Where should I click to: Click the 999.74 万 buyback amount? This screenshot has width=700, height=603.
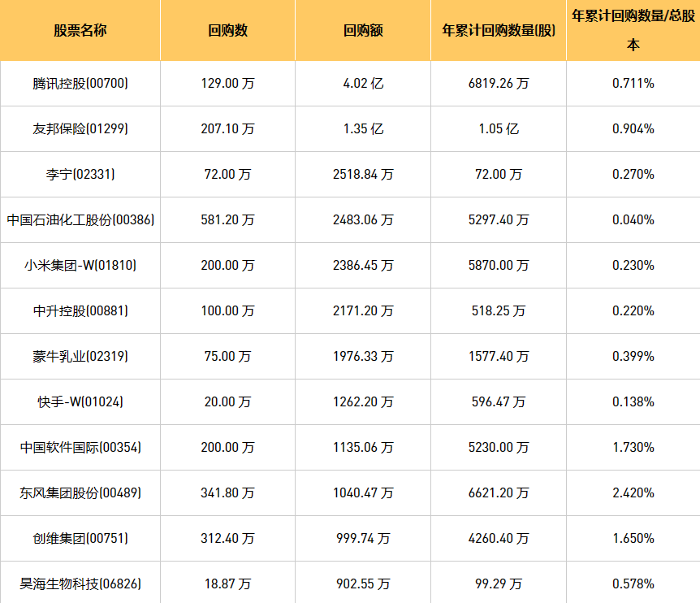[x=363, y=539]
